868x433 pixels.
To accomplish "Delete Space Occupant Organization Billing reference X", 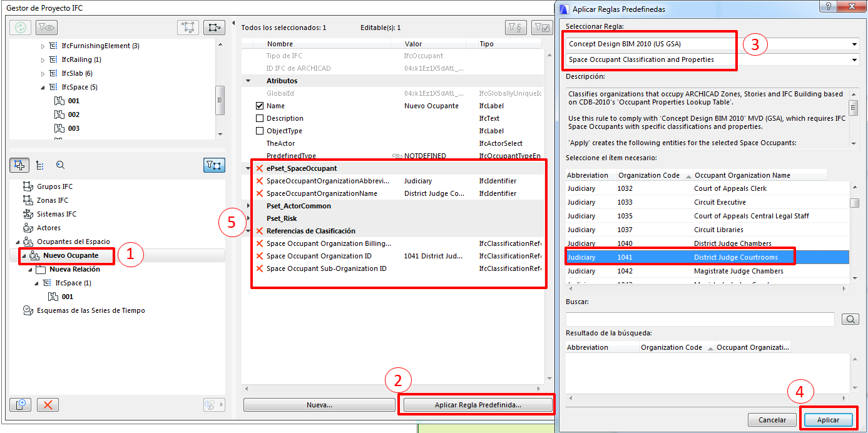I will click(x=260, y=243).
